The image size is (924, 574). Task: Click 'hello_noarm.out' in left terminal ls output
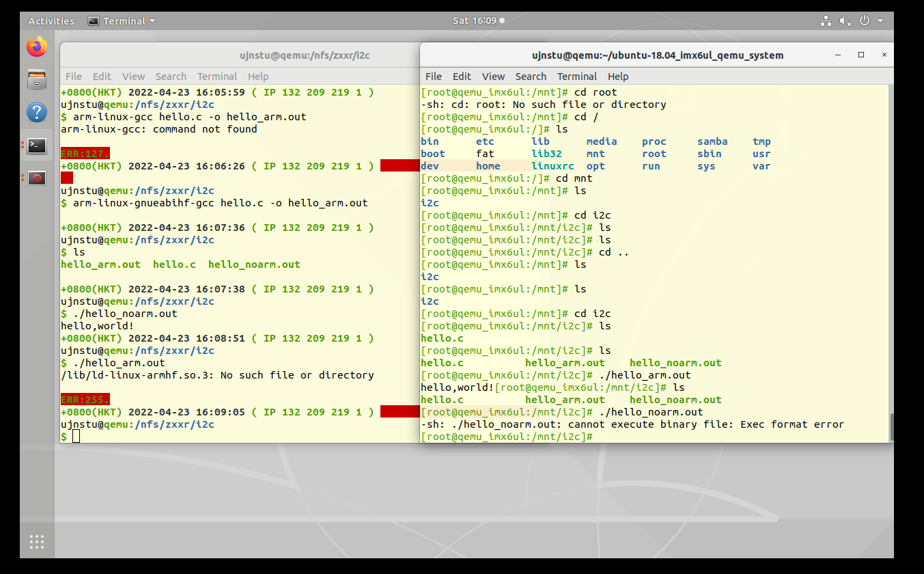254,264
